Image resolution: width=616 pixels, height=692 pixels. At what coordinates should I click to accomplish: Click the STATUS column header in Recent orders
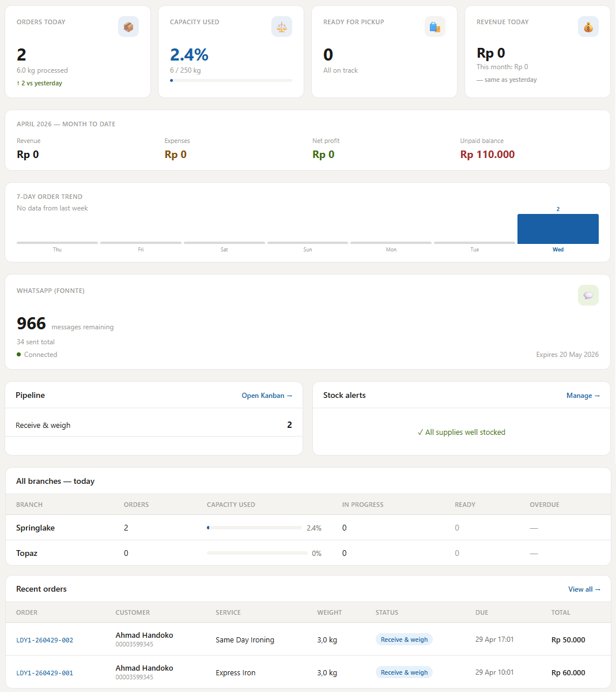[x=387, y=612]
